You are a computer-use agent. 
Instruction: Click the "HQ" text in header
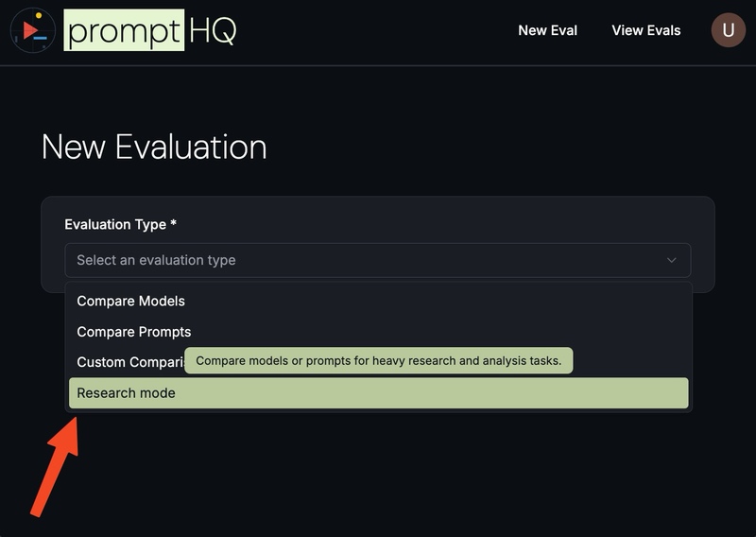click(213, 30)
